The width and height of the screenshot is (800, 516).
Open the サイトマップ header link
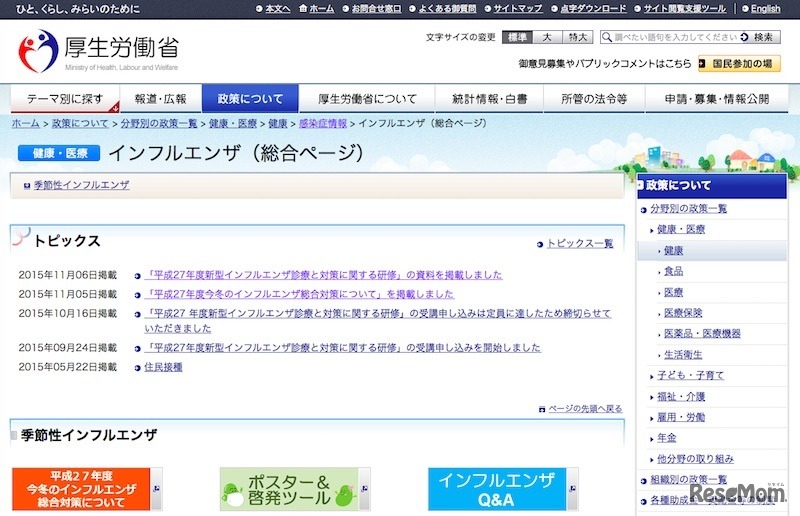[517, 9]
